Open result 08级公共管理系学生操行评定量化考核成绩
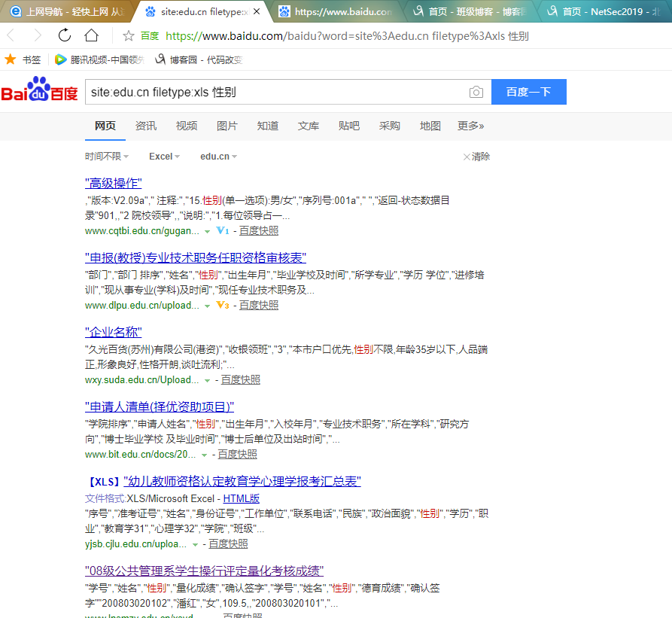This screenshot has width=672, height=618. pyautogui.click(x=204, y=571)
